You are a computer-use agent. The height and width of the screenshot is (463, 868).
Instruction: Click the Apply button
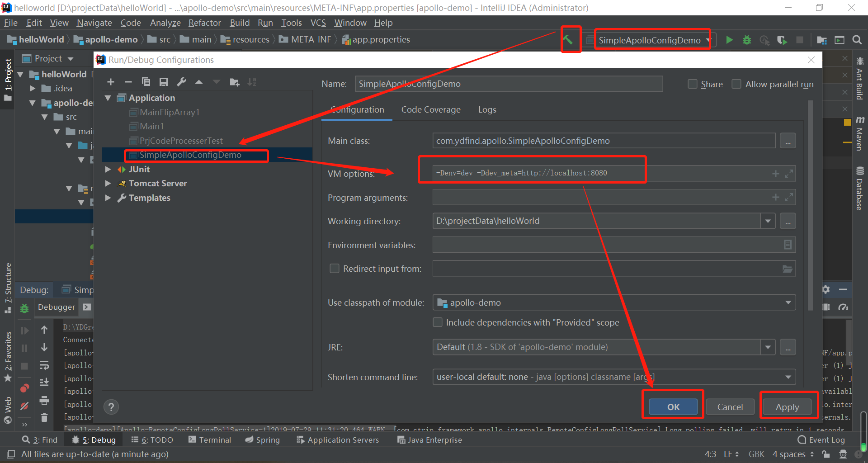point(787,407)
